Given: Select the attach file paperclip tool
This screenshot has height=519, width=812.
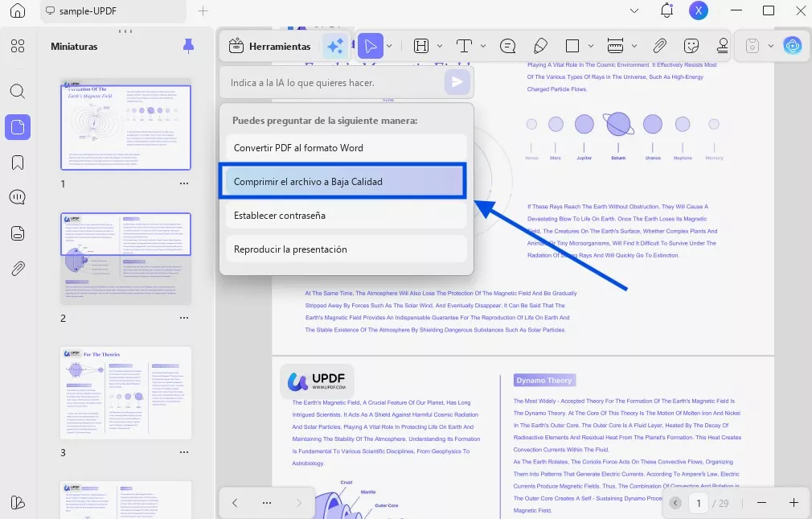Looking at the screenshot, I should click(x=659, y=46).
